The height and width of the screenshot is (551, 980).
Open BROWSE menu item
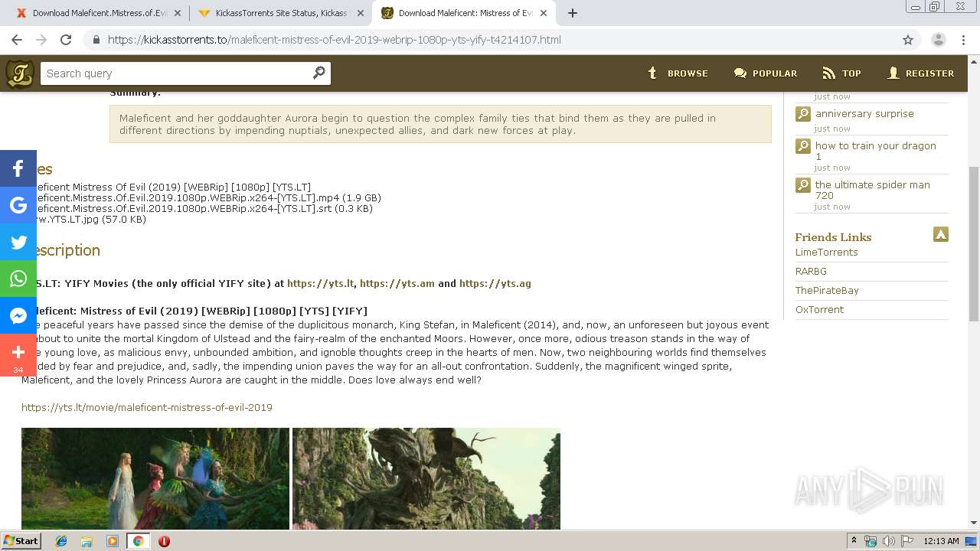tap(688, 73)
